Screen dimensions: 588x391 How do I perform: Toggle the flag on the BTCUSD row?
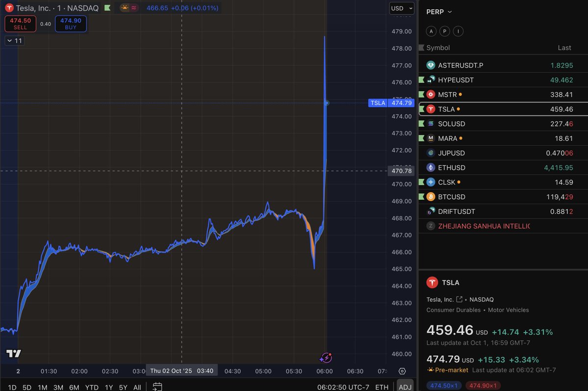(421, 197)
